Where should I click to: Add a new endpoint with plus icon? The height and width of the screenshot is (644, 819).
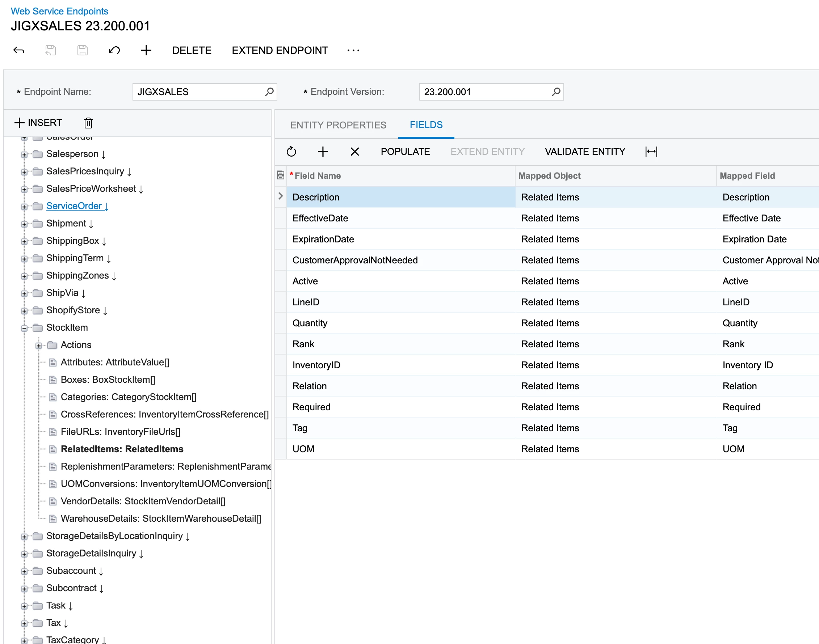[x=146, y=50]
